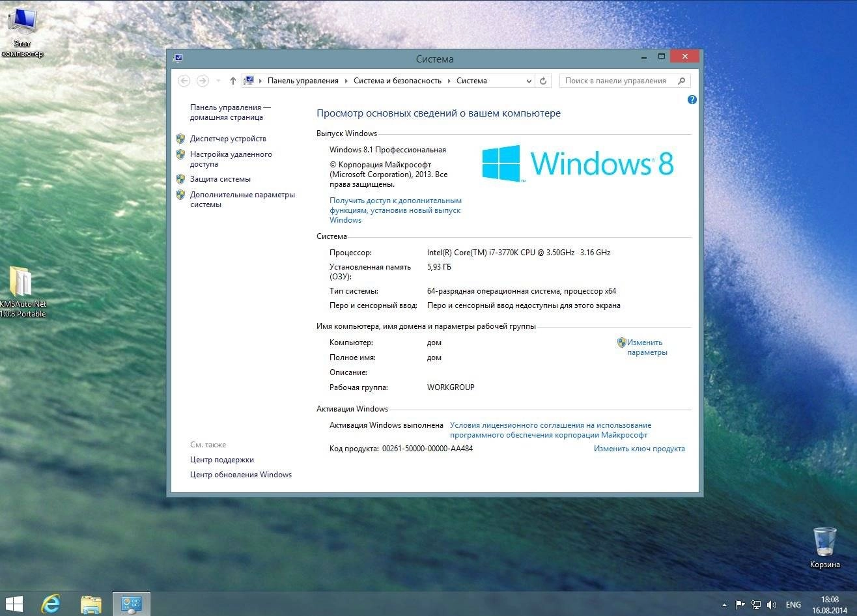
Task: Select the memory value 5,93 ГБ
Action: click(439, 267)
